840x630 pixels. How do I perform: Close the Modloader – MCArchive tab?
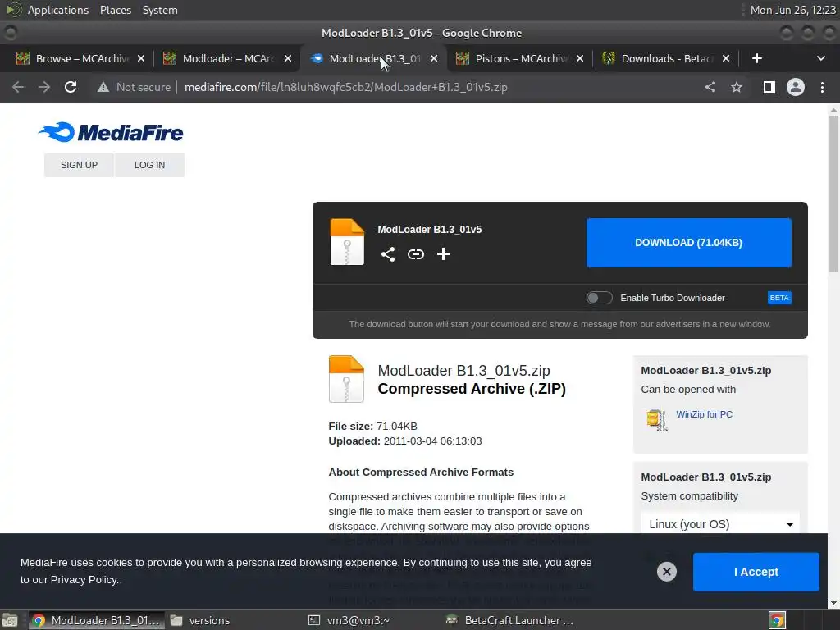coord(288,58)
